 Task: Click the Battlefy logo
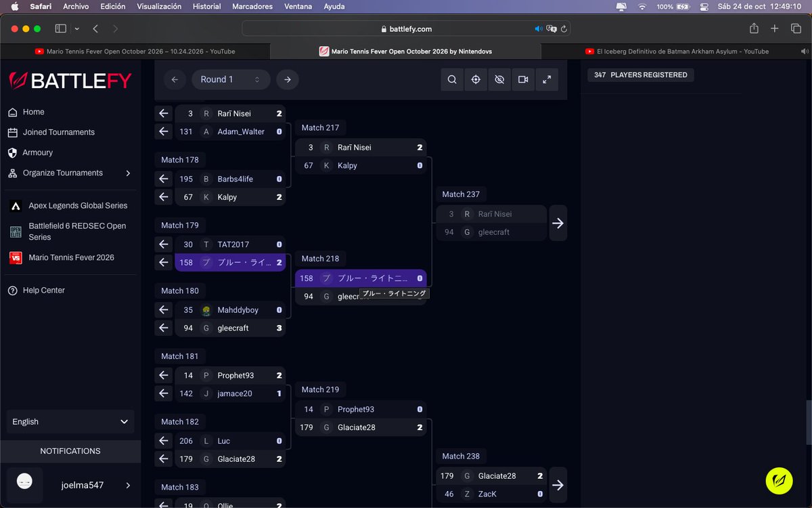(x=70, y=81)
